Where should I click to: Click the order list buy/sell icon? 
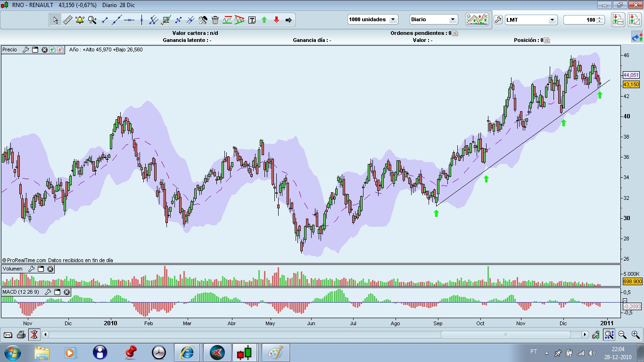618,19
